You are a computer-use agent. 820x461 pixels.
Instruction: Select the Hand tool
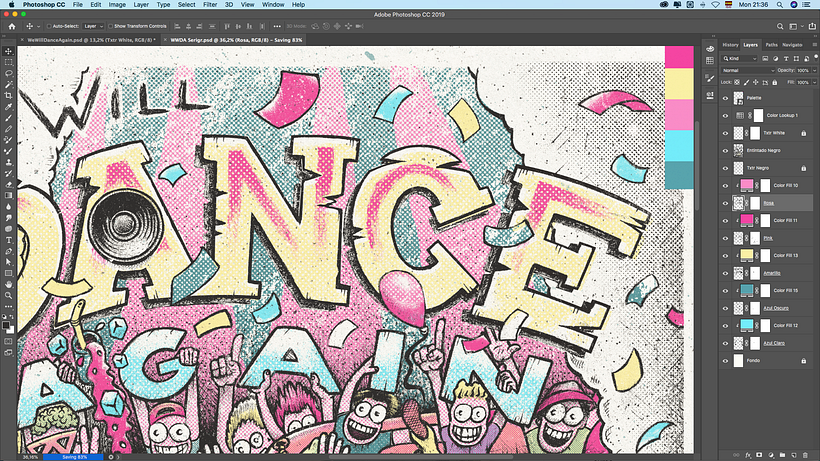(9, 284)
